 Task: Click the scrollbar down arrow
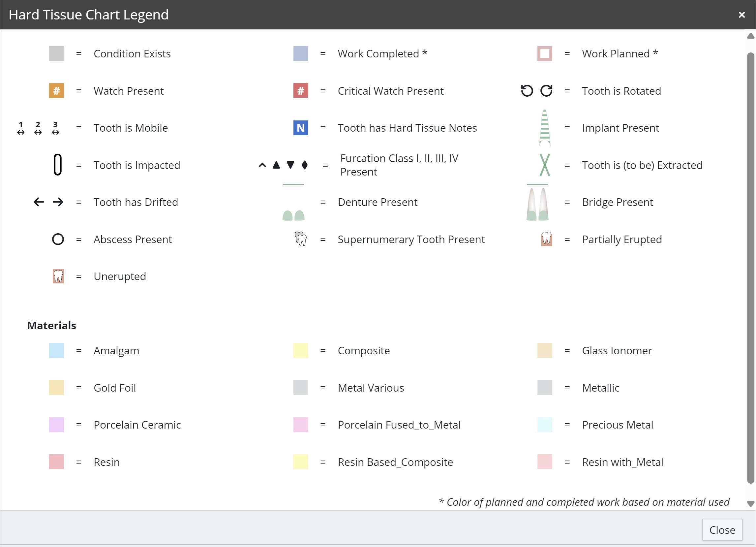point(751,504)
